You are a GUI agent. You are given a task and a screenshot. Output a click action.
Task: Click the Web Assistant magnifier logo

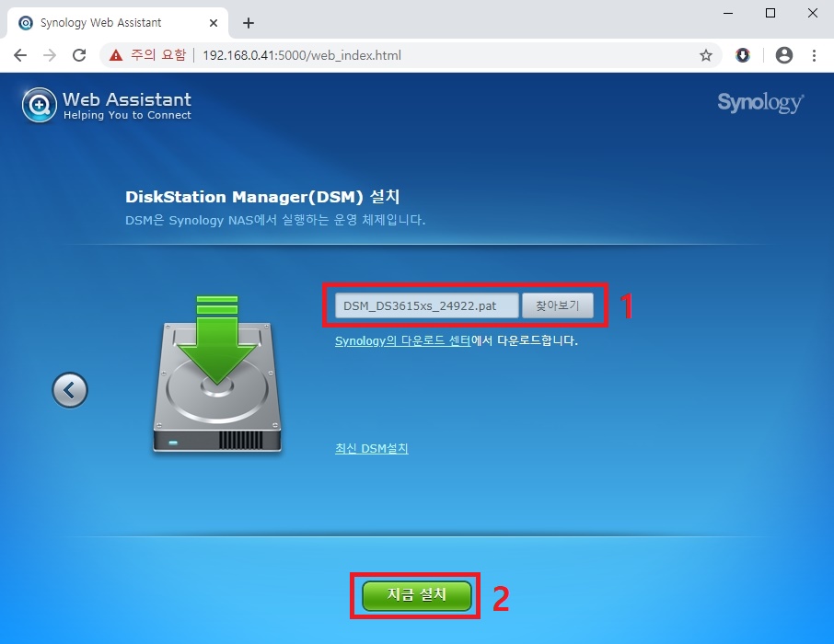[40, 105]
